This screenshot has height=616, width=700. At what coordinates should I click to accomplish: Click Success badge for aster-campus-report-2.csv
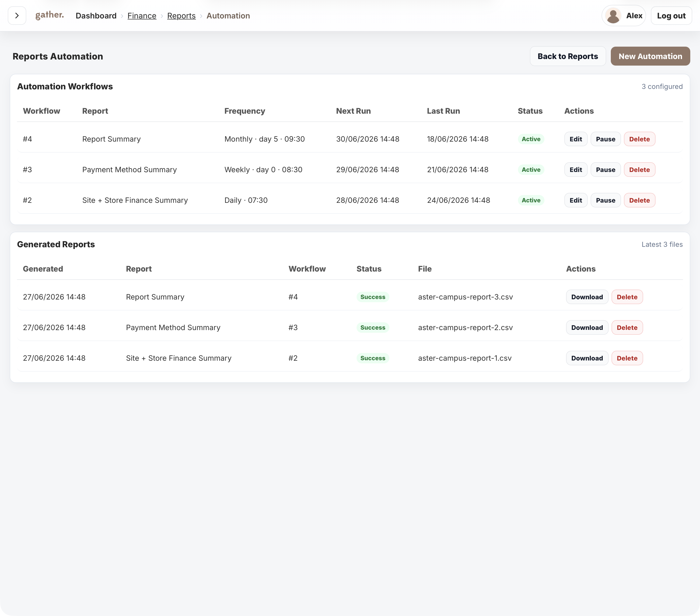coord(373,327)
